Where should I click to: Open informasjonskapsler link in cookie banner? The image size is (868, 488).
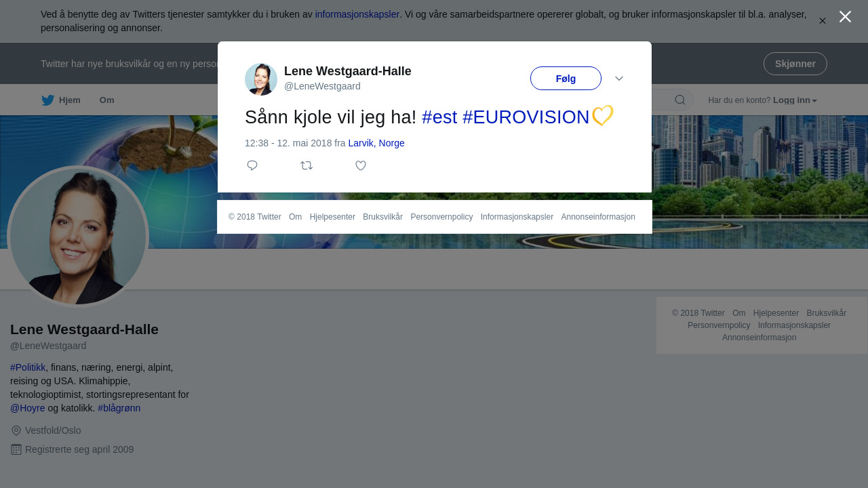pos(357,14)
